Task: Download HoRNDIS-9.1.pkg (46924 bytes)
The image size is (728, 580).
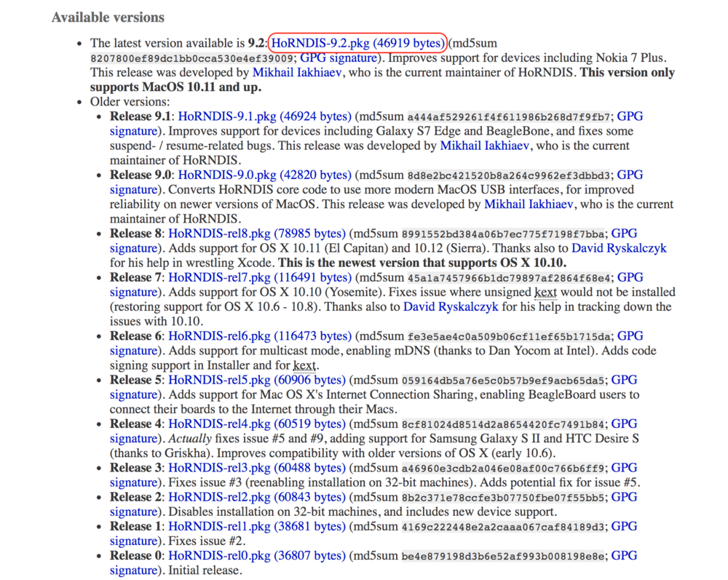Action: pos(265,116)
